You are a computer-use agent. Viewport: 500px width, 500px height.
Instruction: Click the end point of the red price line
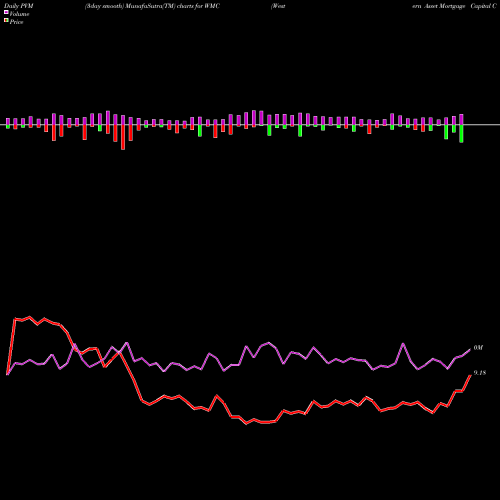[x=470, y=375]
